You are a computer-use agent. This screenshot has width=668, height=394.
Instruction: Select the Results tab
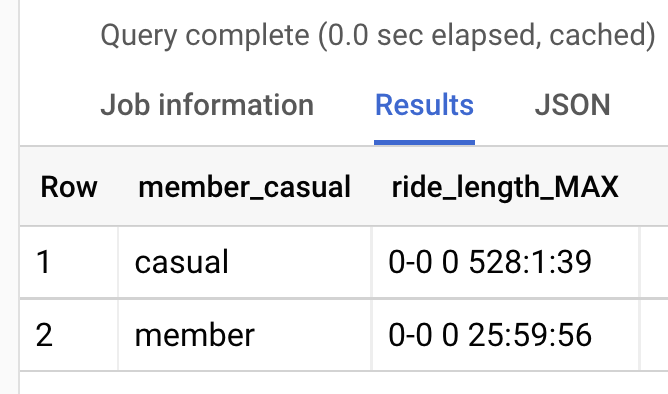click(424, 105)
